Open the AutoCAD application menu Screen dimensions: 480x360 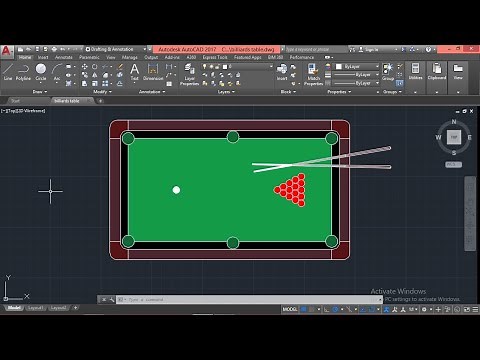click(x=7, y=51)
